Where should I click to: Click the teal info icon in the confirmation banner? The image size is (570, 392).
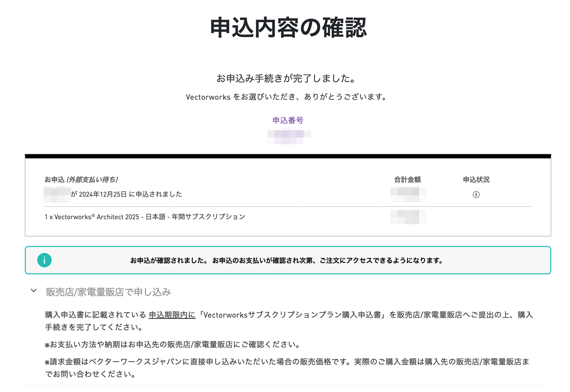coord(44,260)
